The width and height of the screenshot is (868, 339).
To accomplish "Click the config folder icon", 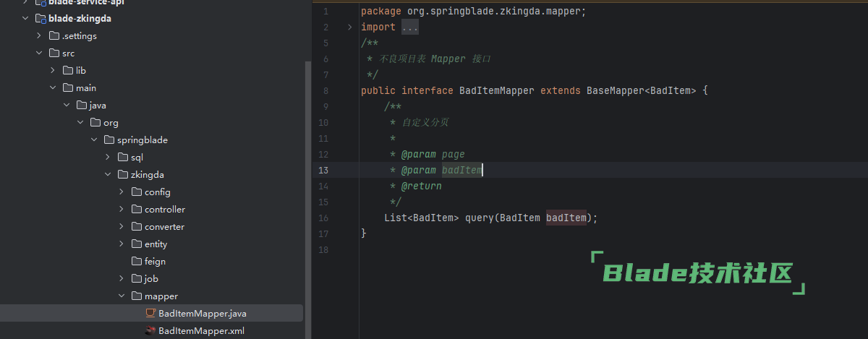I will (137, 192).
